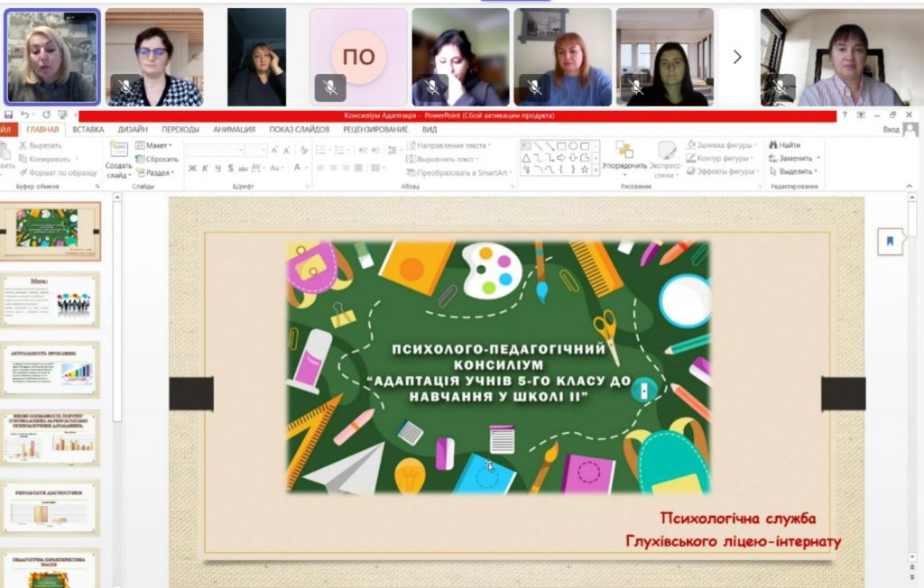Toggle strikethrough (abc) formatting

coord(243,169)
